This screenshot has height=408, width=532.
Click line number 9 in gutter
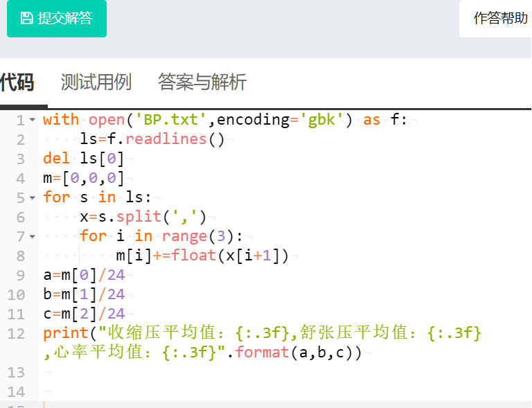(x=21, y=276)
